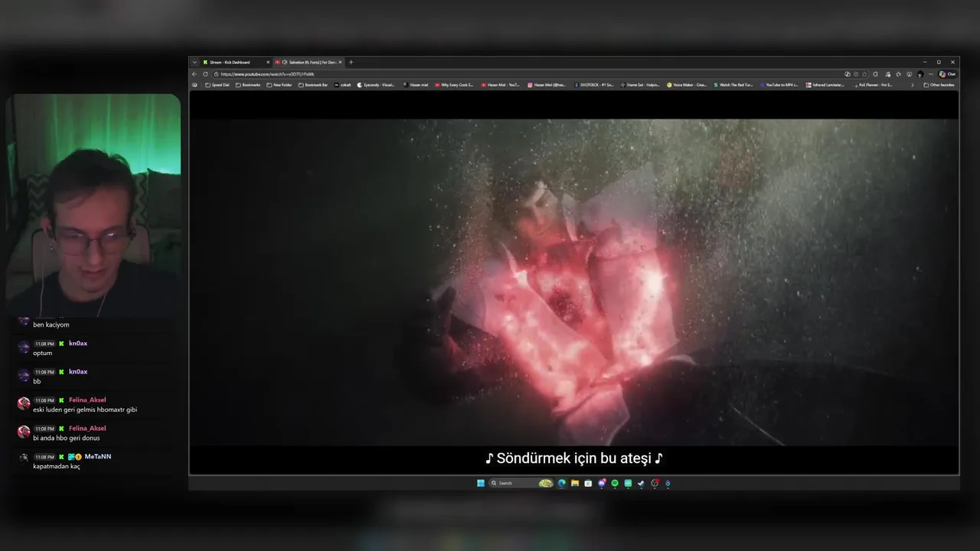
Task: Open a new browser tab
Action: (x=351, y=62)
